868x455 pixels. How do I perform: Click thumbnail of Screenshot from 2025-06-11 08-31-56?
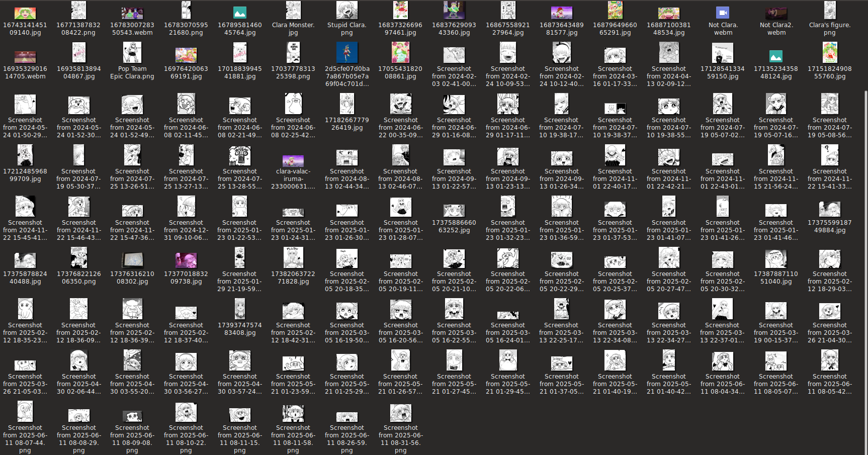tap(401, 413)
